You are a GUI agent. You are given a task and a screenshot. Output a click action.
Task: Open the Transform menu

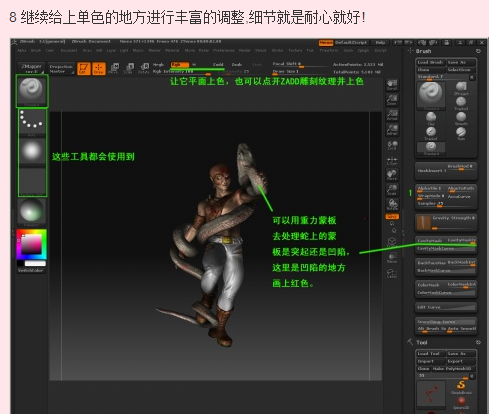[x=329, y=50]
